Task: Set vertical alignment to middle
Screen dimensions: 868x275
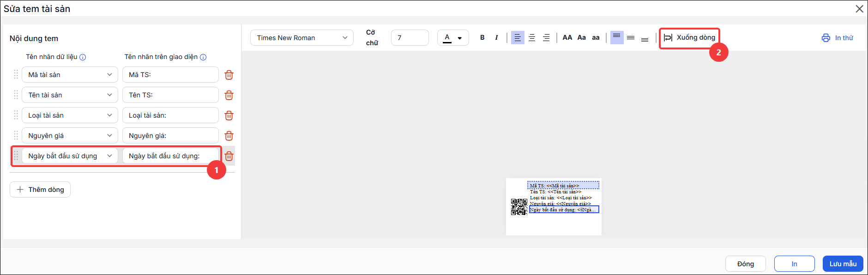Action: point(631,37)
